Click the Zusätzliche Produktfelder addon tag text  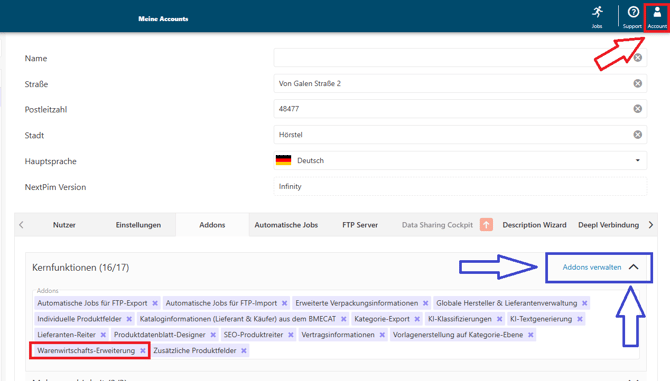(195, 351)
